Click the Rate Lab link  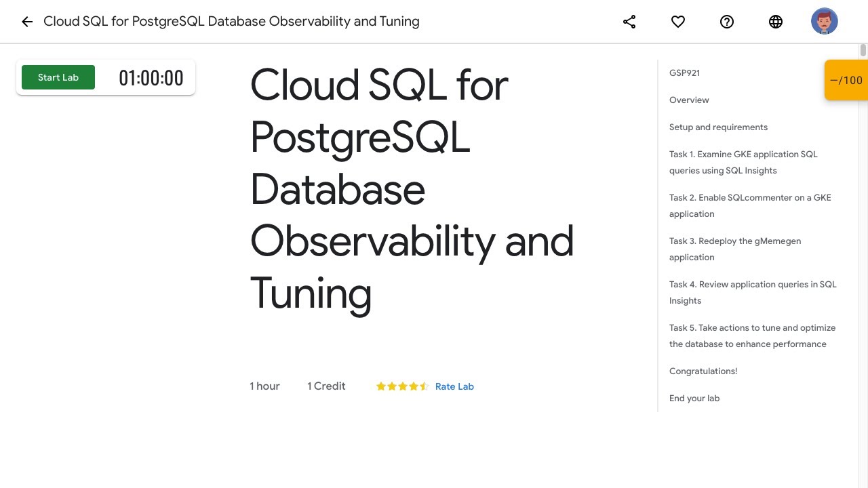(x=454, y=386)
